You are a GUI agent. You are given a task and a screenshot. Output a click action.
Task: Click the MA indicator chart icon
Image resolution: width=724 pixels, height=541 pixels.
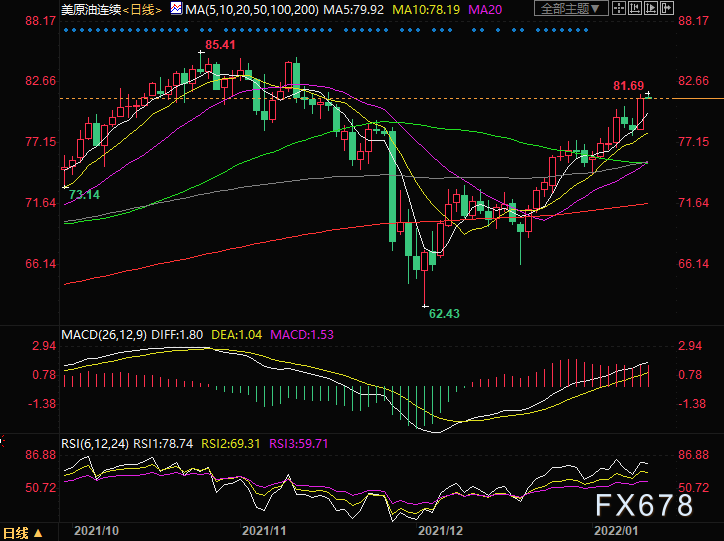(x=176, y=8)
